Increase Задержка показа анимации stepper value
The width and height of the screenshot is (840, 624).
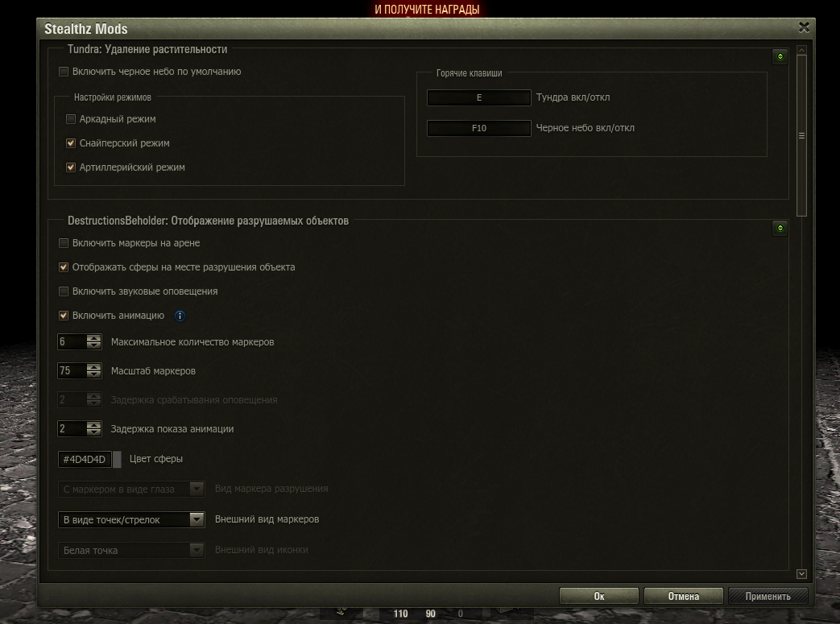tap(94, 425)
